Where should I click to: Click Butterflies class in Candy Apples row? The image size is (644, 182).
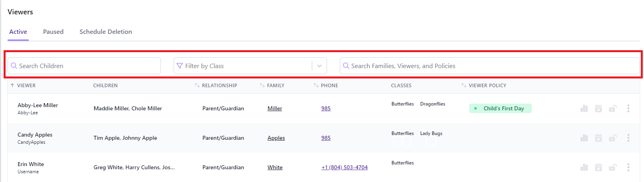coord(402,133)
